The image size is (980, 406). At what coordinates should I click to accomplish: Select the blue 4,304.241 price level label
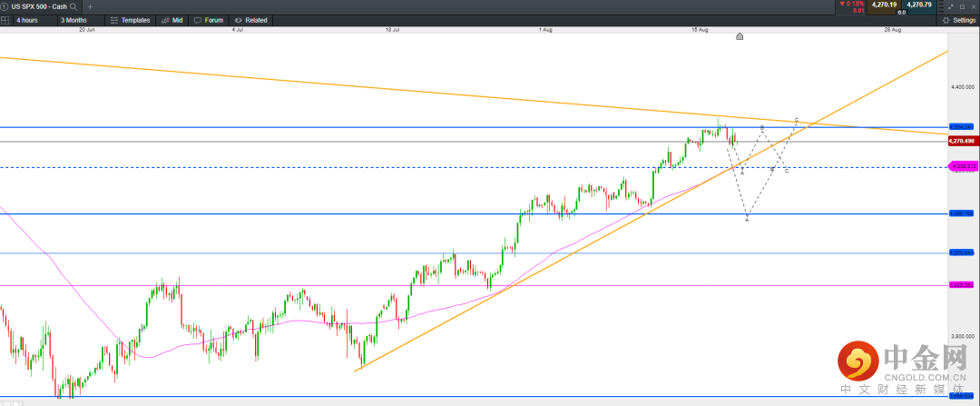(961, 127)
